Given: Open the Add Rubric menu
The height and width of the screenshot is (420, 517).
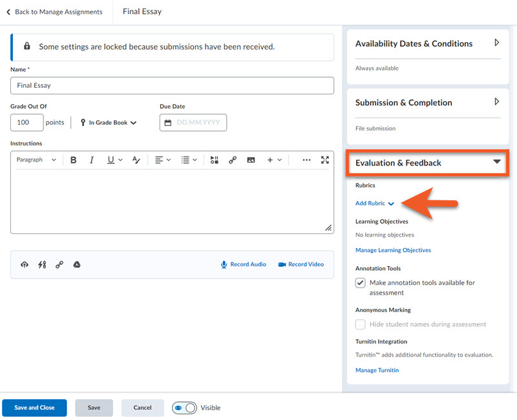Looking at the screenshot, I should pyautogui.click(x=374, y=204).
